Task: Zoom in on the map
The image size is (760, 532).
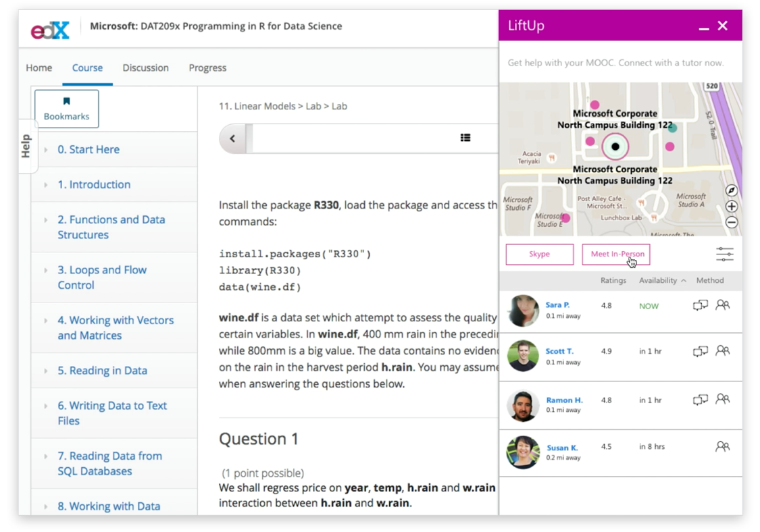Action: click(732, 207)
